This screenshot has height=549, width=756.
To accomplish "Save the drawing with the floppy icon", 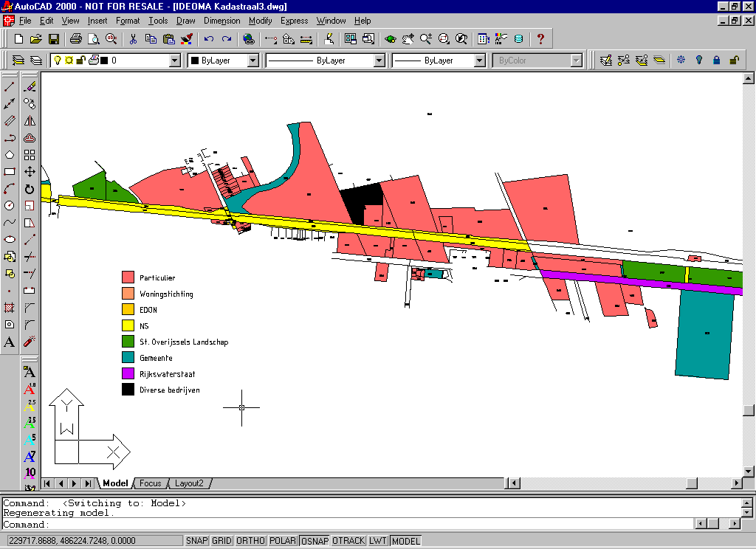I will pyautogui.click(x=53, y=39).
